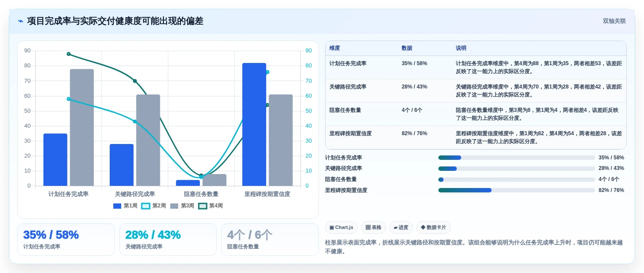Click x-axis label 计划任务完成率
This screenshot has height=273, width=644.
[69, 194]
